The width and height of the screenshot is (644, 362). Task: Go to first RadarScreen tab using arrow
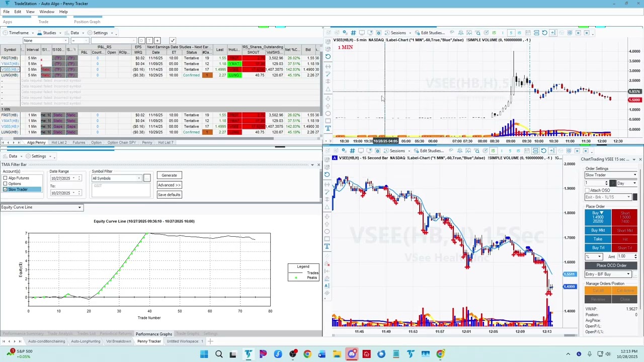pyautogui.click(x=4, y=143)
